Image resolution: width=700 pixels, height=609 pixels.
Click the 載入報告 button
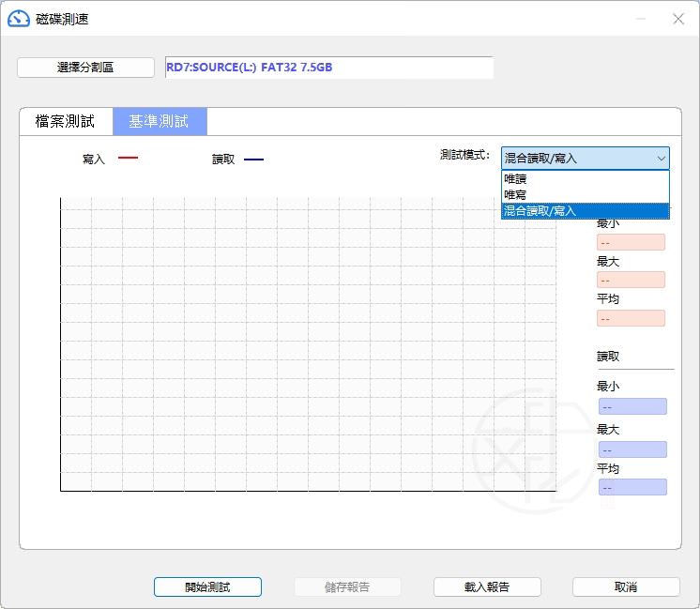tap(487, 586)
